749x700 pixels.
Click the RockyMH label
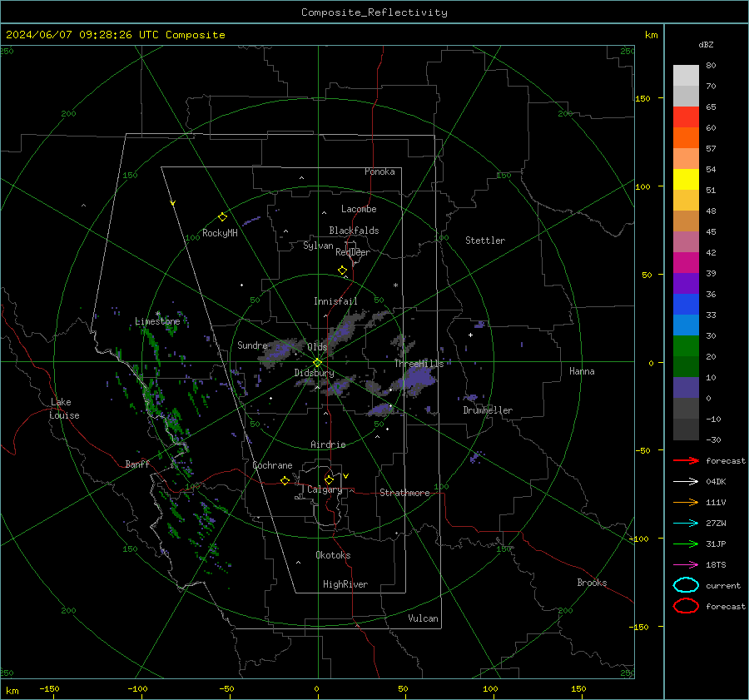point(220,233)
